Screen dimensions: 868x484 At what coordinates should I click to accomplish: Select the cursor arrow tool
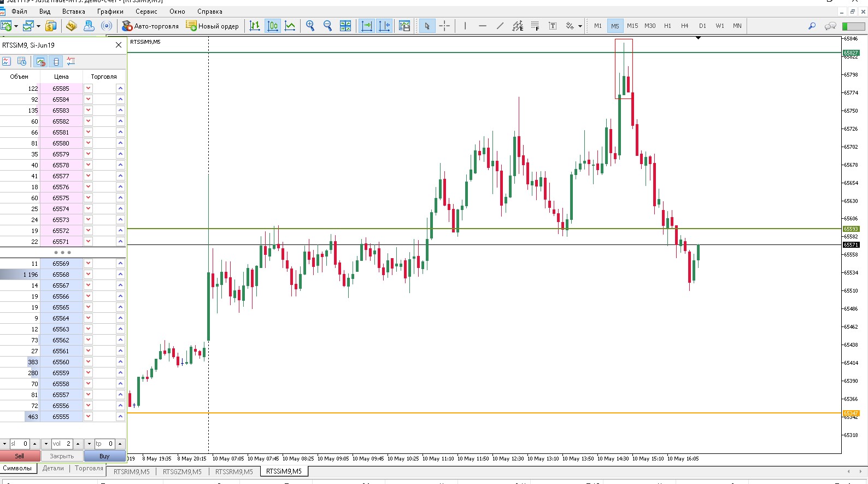click(x=427, y=26)
